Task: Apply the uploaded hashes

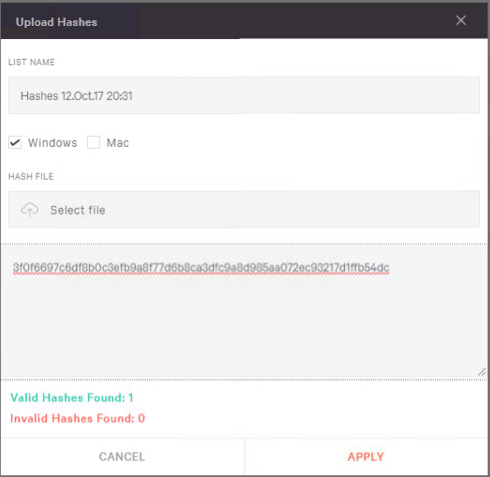Action: (366, 457)
